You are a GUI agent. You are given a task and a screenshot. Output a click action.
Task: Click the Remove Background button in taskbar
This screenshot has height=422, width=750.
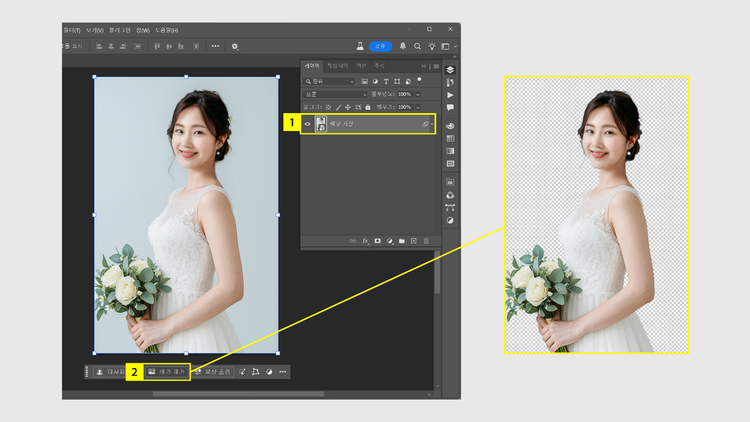[166, 372]
